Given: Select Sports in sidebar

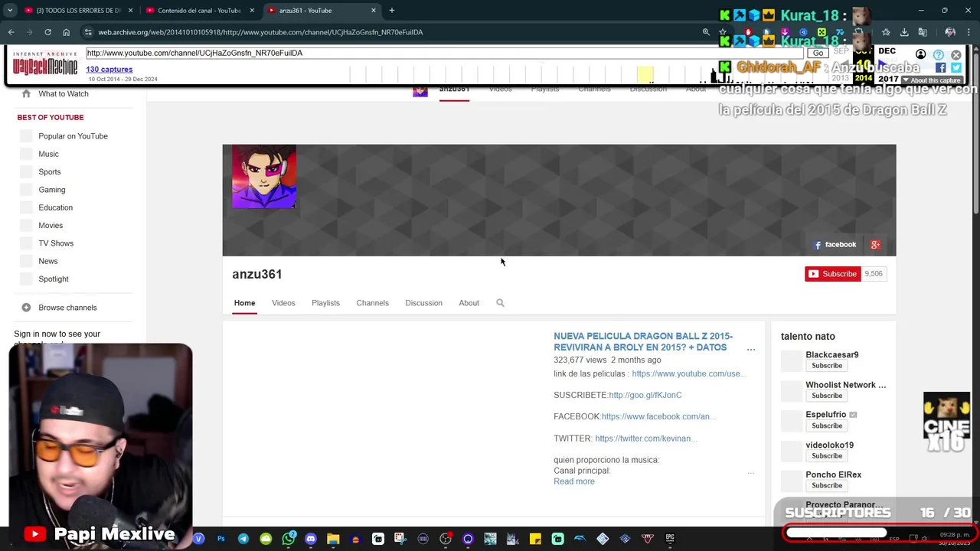Looking at the screenshot, I should (50, 172).
